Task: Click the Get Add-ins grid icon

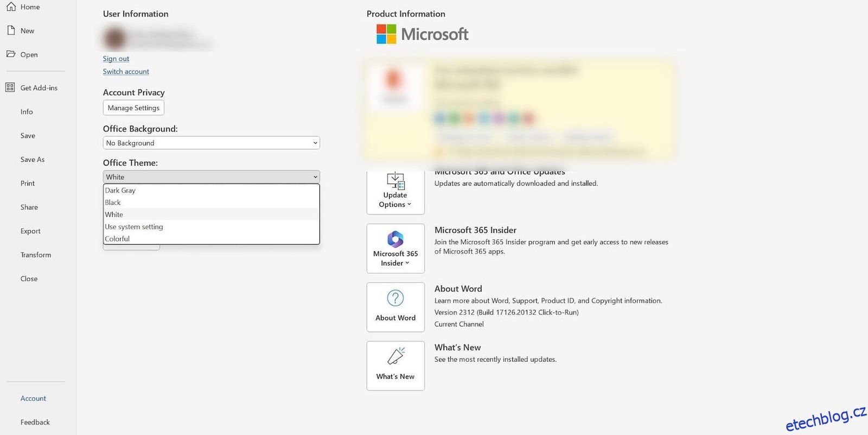Action: [10, 87]
